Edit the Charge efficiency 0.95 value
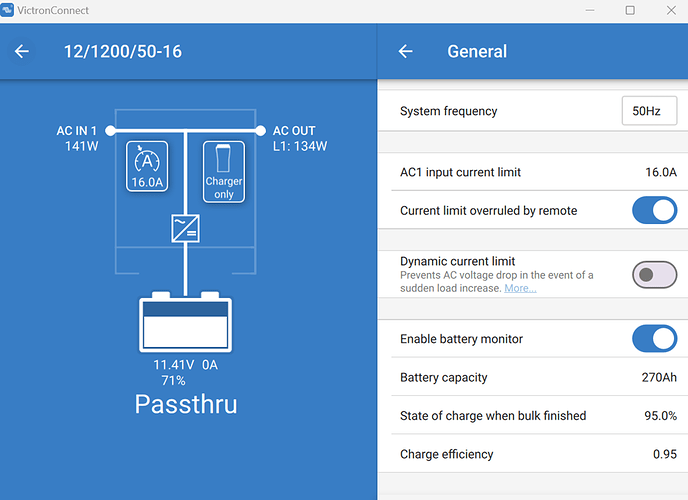 (x=665, y=454)
